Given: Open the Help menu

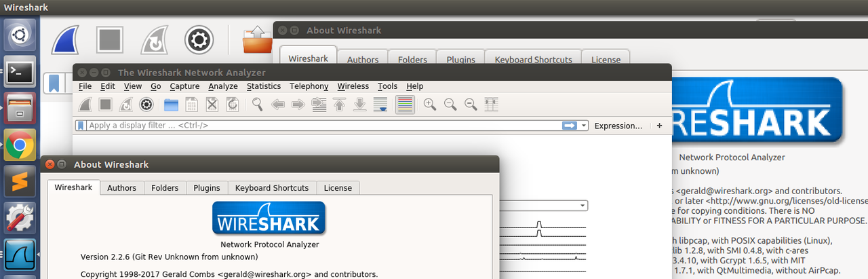Looking at the screenshot, I should (415, 86).
